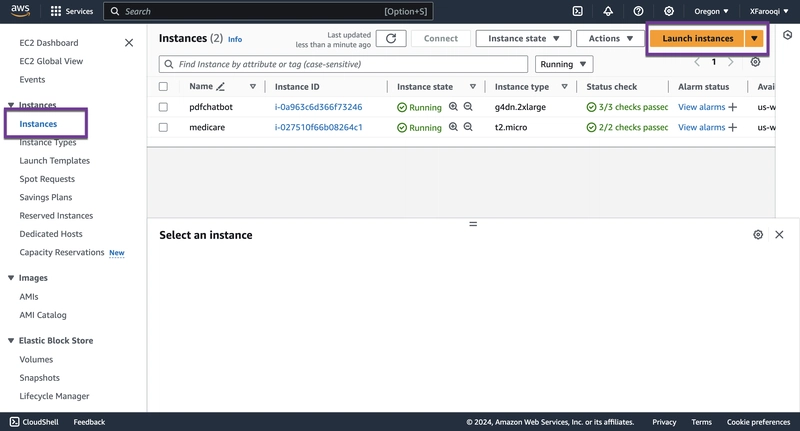The height and width of the screenshot is (431, 800).
Task: Open the Services grid menu
Action: [72, 11]
